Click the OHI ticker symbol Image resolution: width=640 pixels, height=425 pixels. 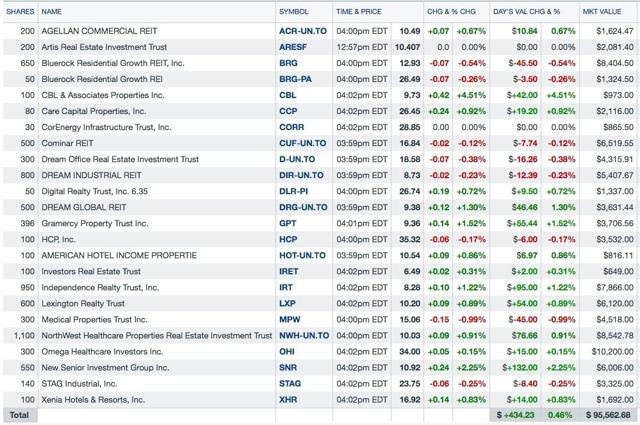287,352
